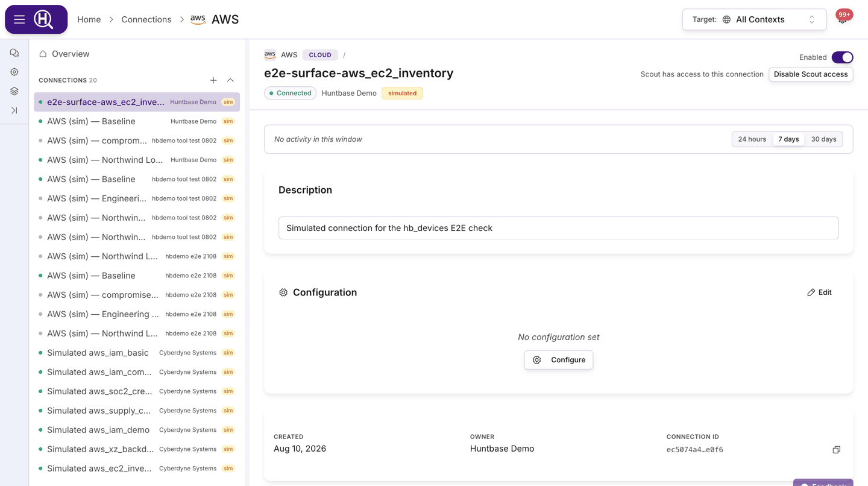Select AWS (sim) — Northwind Lo... Huntbase Demo row
Image resolution: width=868 pixels, height=486 pixels.
137,160
